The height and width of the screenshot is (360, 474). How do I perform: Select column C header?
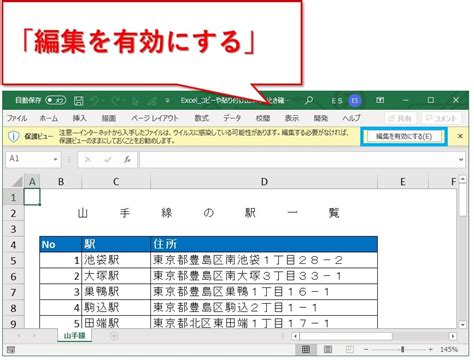(116, 182)
